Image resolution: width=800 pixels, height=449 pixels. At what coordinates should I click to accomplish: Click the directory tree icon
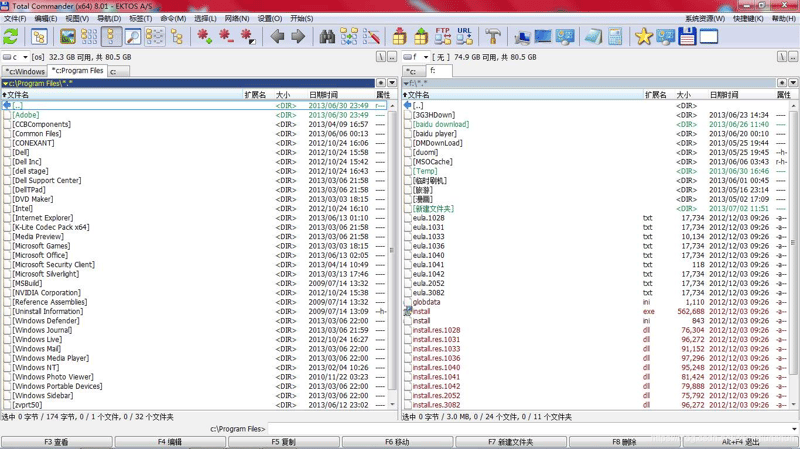(39, 37)
